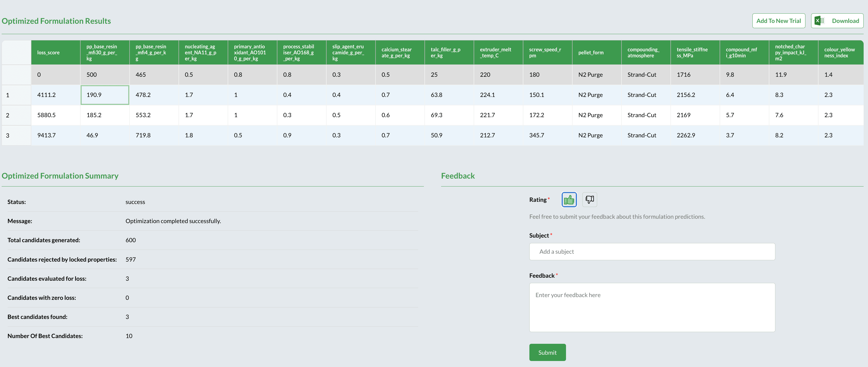Viewport: 868px width, 367px height.
Task: Click the talc_filler_g_per_kg column header
Action: pos(448,52)
